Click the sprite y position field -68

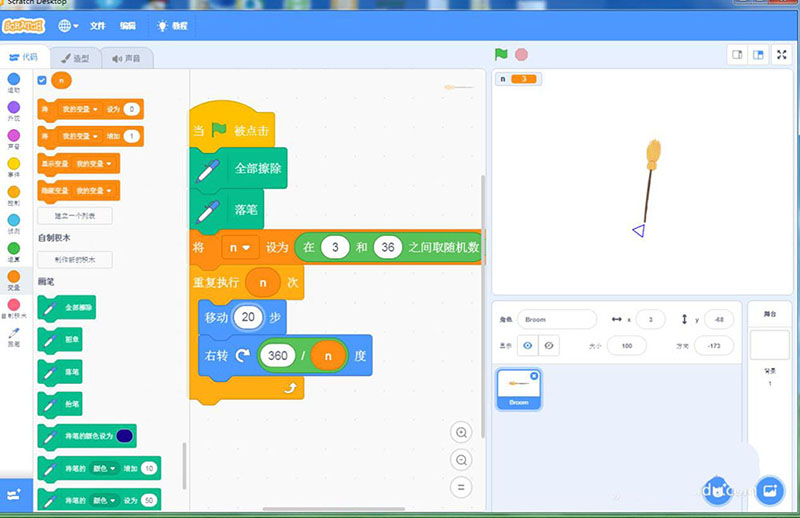tap(719, 319)
